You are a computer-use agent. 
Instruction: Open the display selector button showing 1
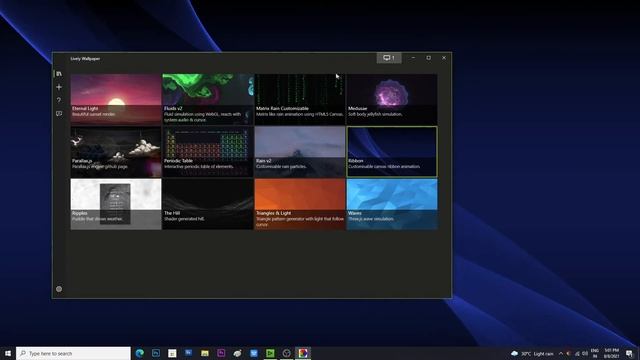pos(389,58)
